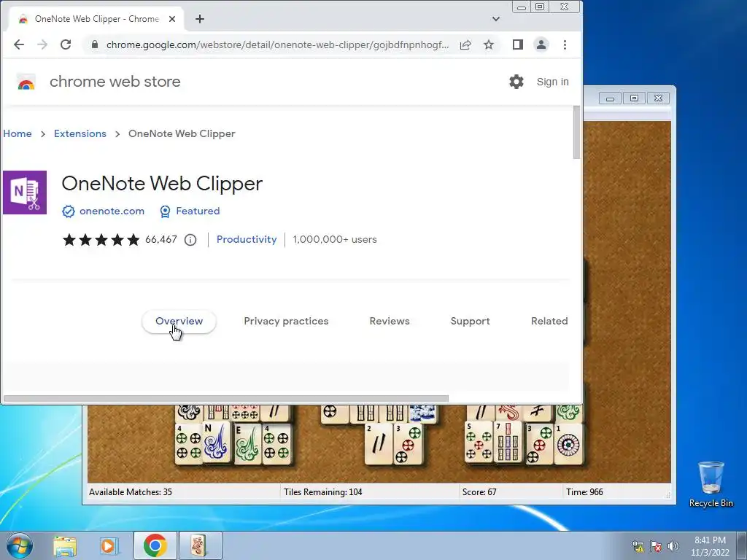Click the ratings info circle icon

click(190, 240)
